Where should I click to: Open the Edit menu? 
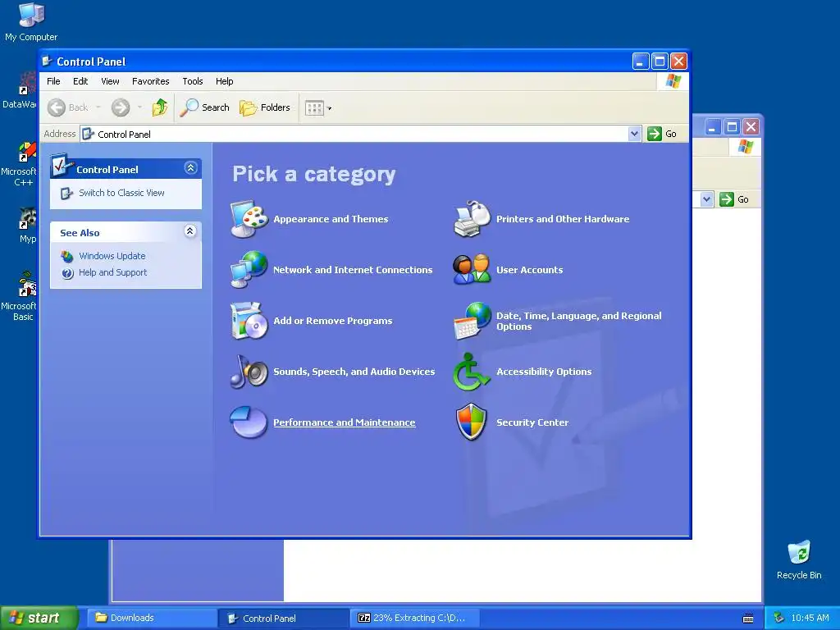point(80,81)
